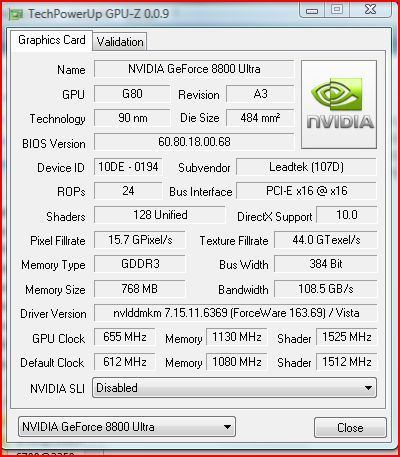This screenshot has width=400, height=457.
Task: Click the DirectX Support 10.0 field
Action: click(347, 215)
